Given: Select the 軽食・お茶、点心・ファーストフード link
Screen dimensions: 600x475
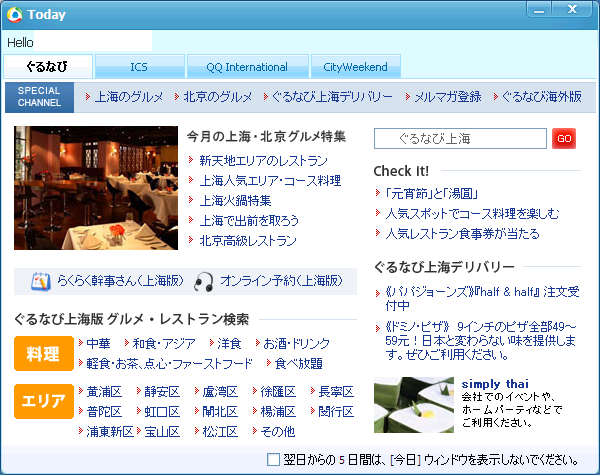Looking at the screenshot, I should [170, 363].
